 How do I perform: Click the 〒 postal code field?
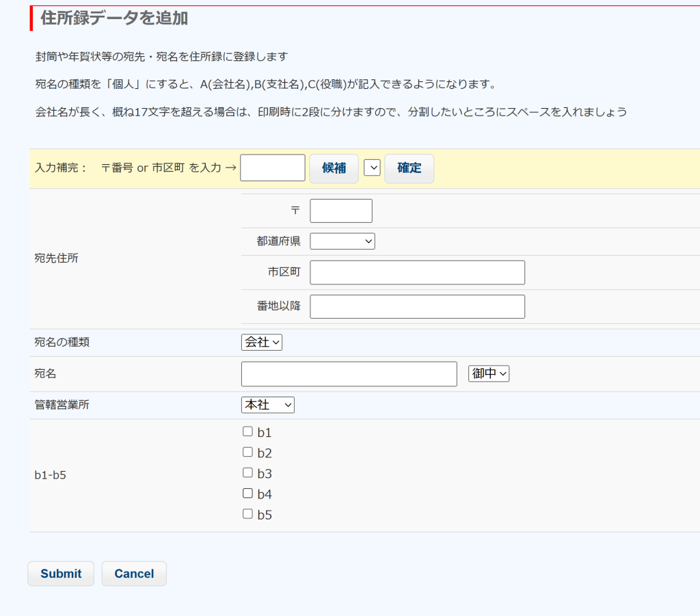coord(340,211)
